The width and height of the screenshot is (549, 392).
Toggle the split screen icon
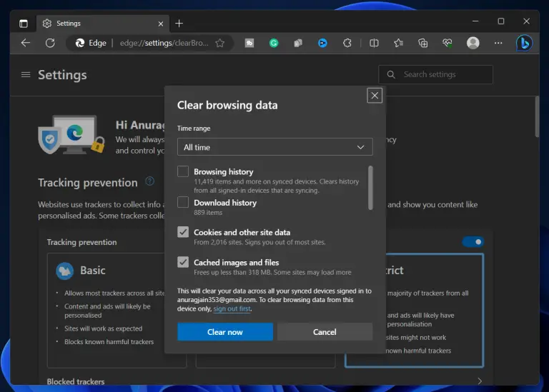[x=374, y=43]
